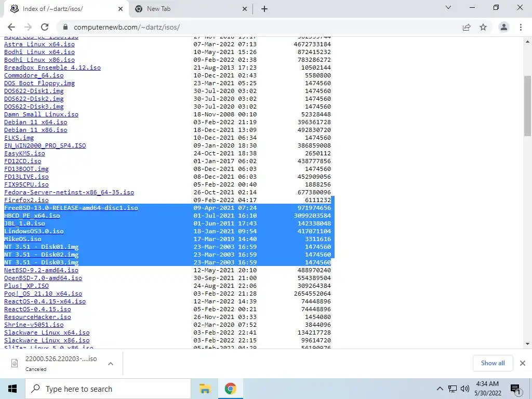Download Bodhi_Linux_x64.iso

tap(39, 52)
